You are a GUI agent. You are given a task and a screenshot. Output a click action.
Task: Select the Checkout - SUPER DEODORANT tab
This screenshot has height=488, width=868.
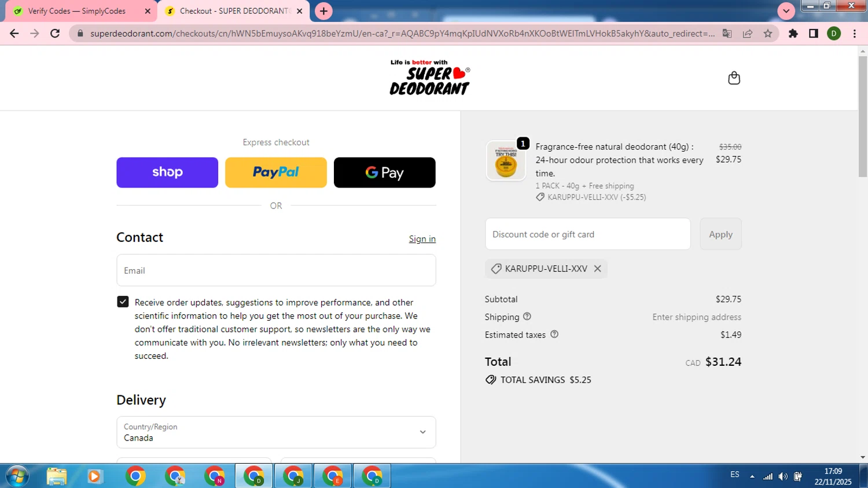(234, 11)
